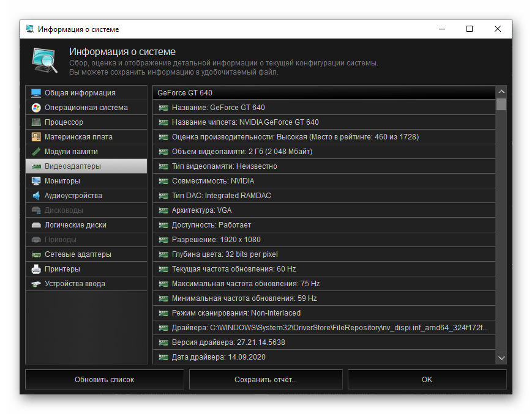Click the card icon in the Оценка производительности row
The height and width of the screenshot is (414, 532).
[x=163, y=137]
